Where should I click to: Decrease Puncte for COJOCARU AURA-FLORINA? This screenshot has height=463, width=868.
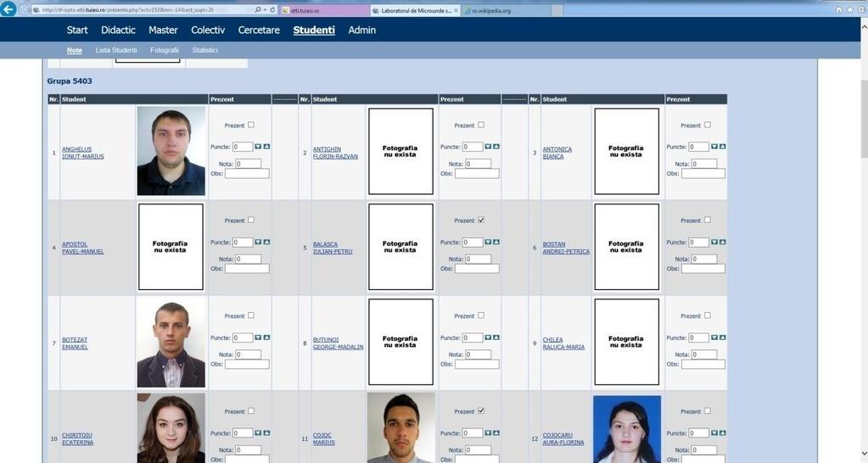coord(714,433)
